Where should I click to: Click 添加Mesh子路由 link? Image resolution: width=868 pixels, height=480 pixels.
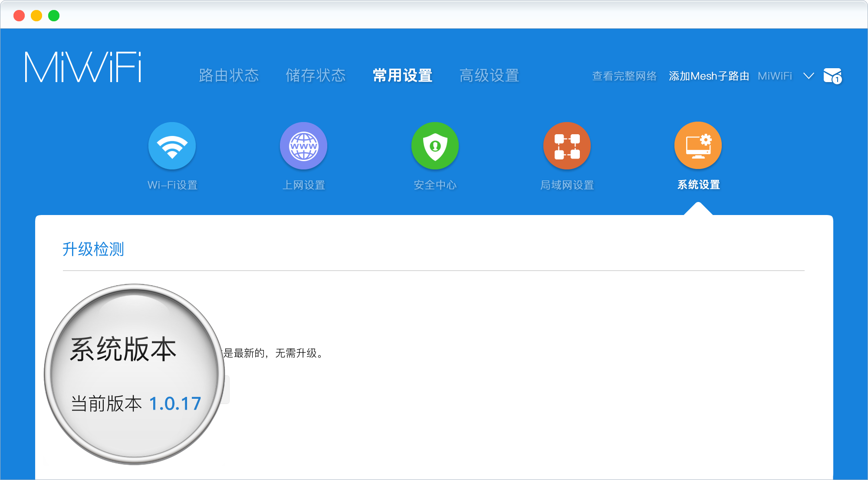tap(709, 76)
